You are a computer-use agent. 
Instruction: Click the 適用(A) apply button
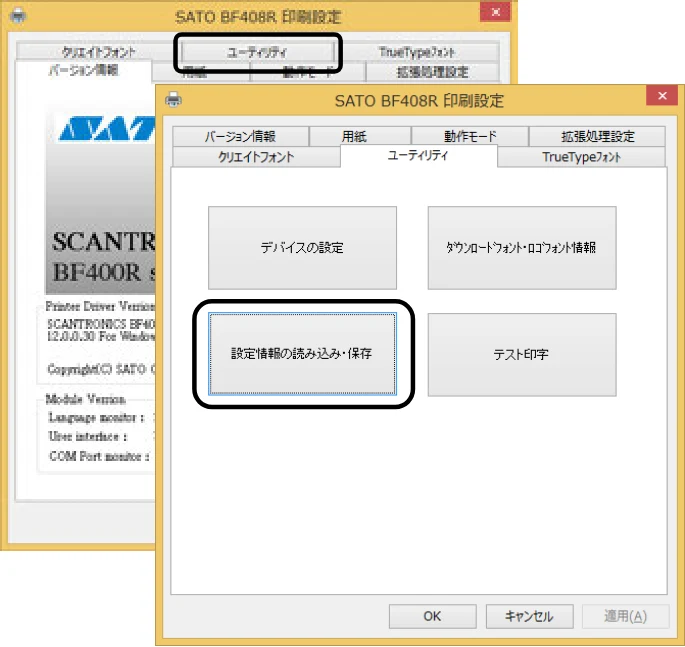tap(626, 616)
